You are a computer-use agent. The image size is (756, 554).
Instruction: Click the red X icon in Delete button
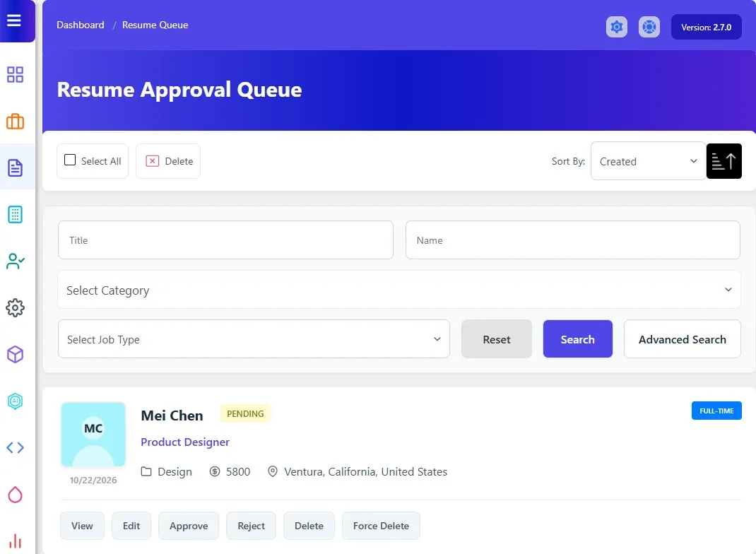pos(153,161)
